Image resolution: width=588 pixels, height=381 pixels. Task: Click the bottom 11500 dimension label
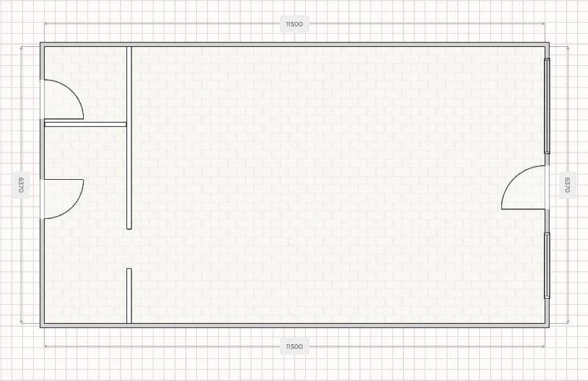coord(294,346)
